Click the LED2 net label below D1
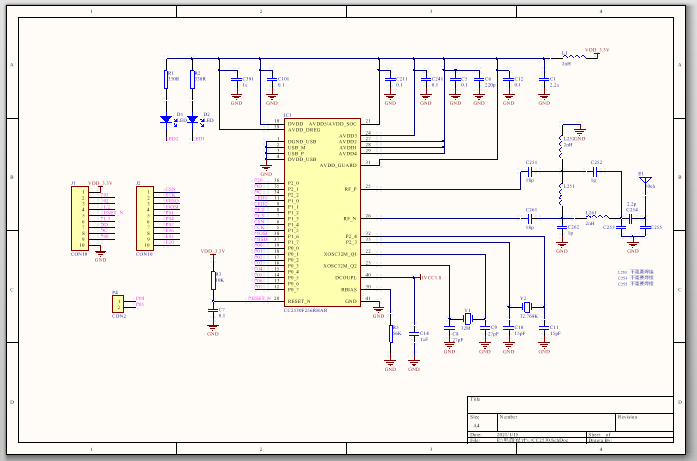 click(x=172, y=139)
